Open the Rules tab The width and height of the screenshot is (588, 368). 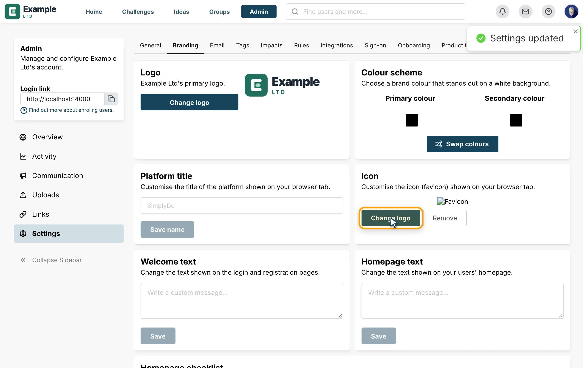301,45
